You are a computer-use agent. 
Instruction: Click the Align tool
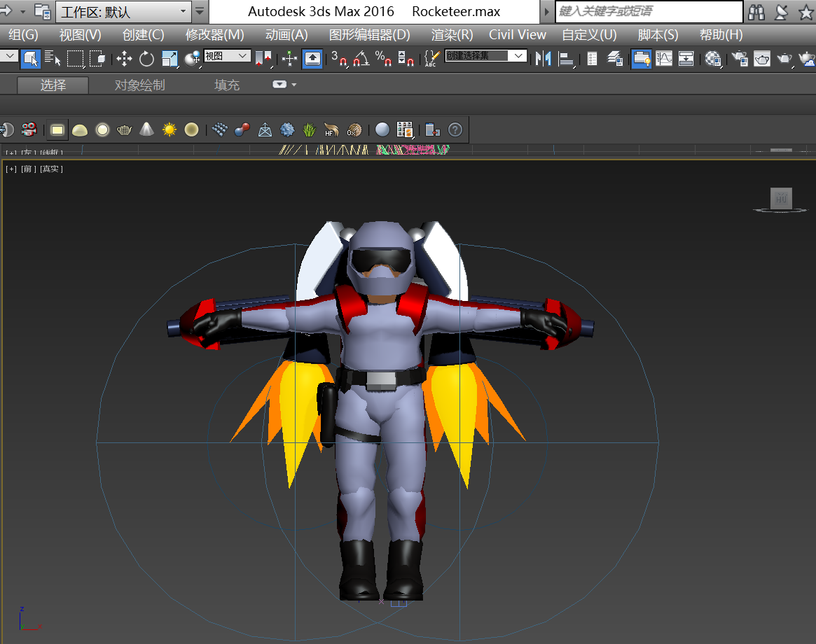tap(566, 58)
